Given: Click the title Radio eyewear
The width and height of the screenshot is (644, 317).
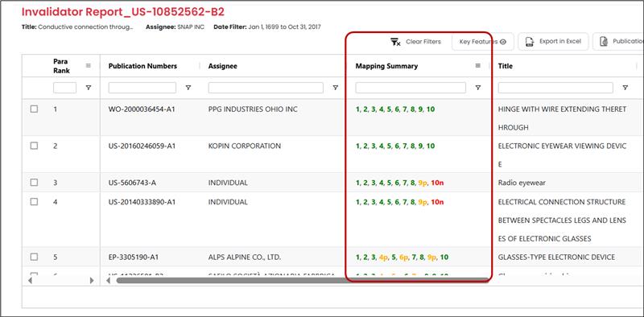Looking at the screenshot, I should pyautogui.click(x=522, y=183).
